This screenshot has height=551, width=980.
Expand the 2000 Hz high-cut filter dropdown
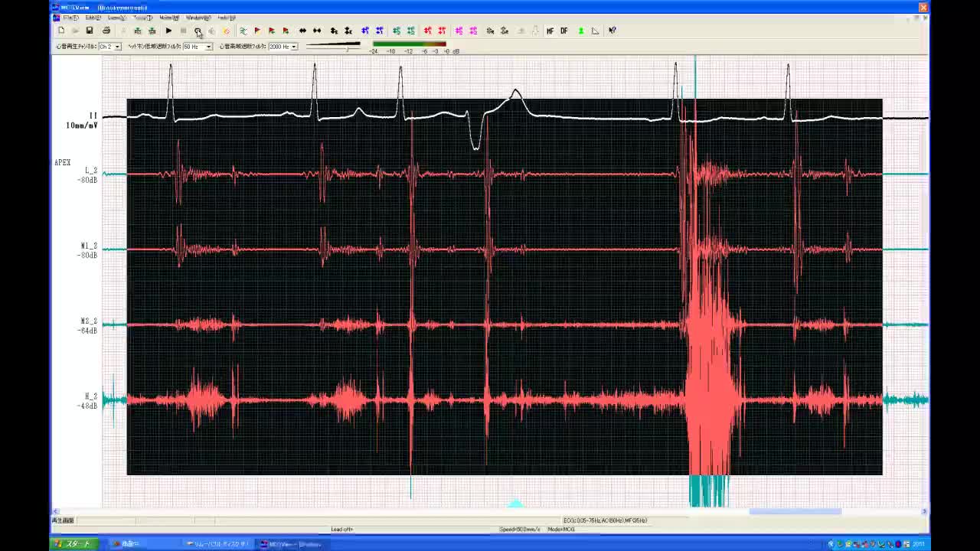[x=294, y=47]
